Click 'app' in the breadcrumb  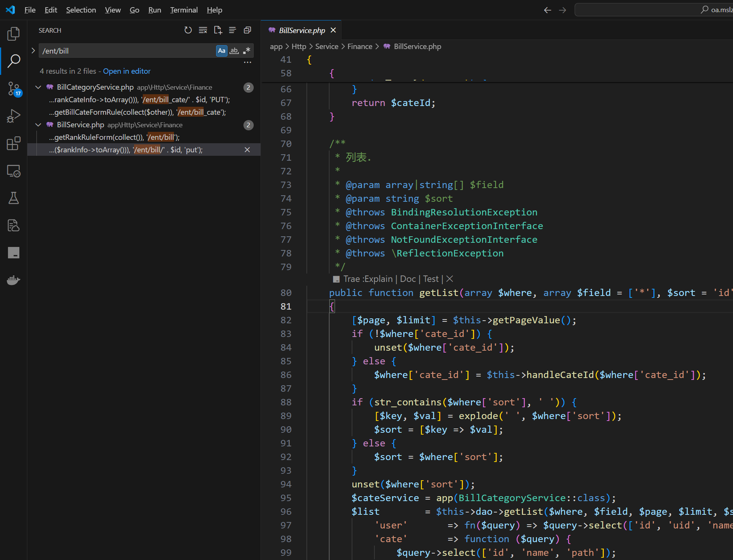click(276, 46)
